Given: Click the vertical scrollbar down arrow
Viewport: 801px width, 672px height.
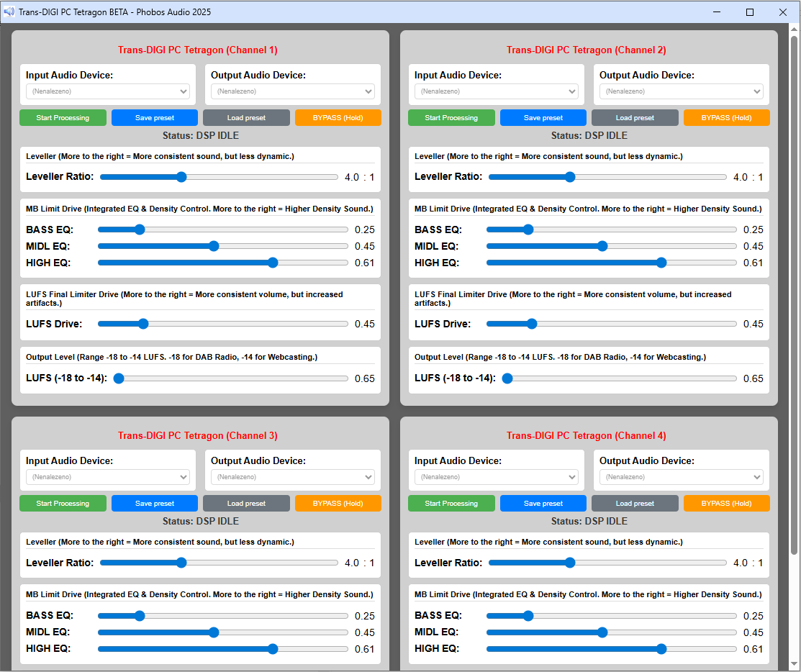Looking at the screenshot, I should coord(794,663).
